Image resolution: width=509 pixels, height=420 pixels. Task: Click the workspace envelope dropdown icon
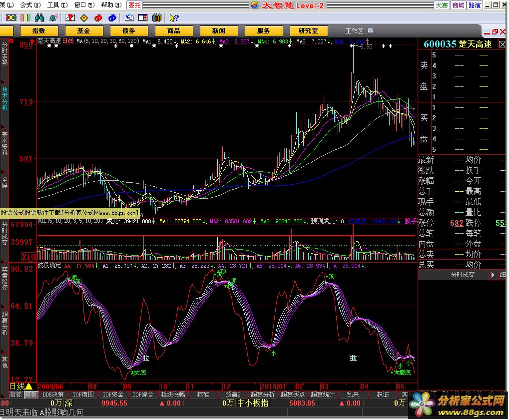(x=371, y=30)
